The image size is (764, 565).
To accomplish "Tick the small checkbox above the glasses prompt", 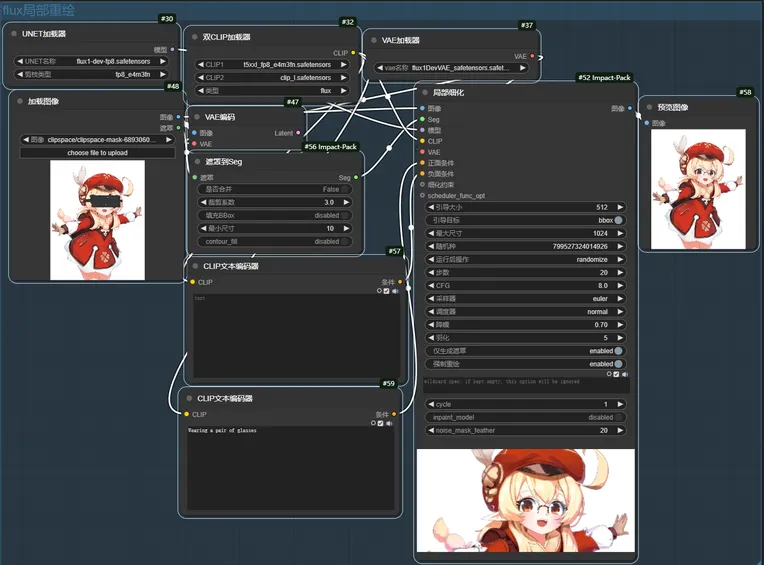I will pos(380,423).
